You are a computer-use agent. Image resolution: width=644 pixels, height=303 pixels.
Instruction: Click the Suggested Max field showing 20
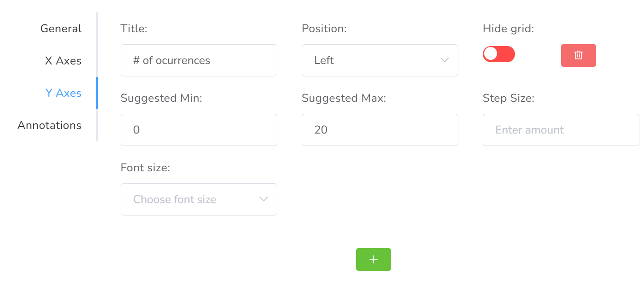point(380,130)
